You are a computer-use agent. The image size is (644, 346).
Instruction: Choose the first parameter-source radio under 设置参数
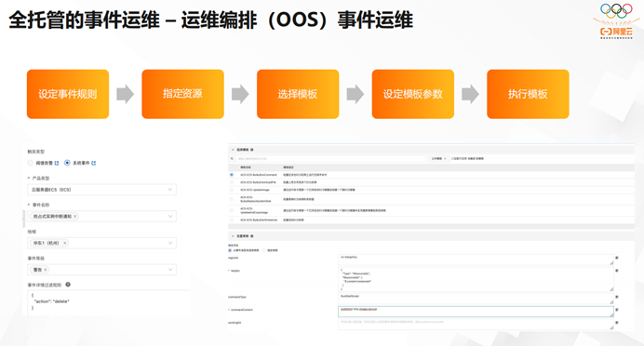click(230, 250)
